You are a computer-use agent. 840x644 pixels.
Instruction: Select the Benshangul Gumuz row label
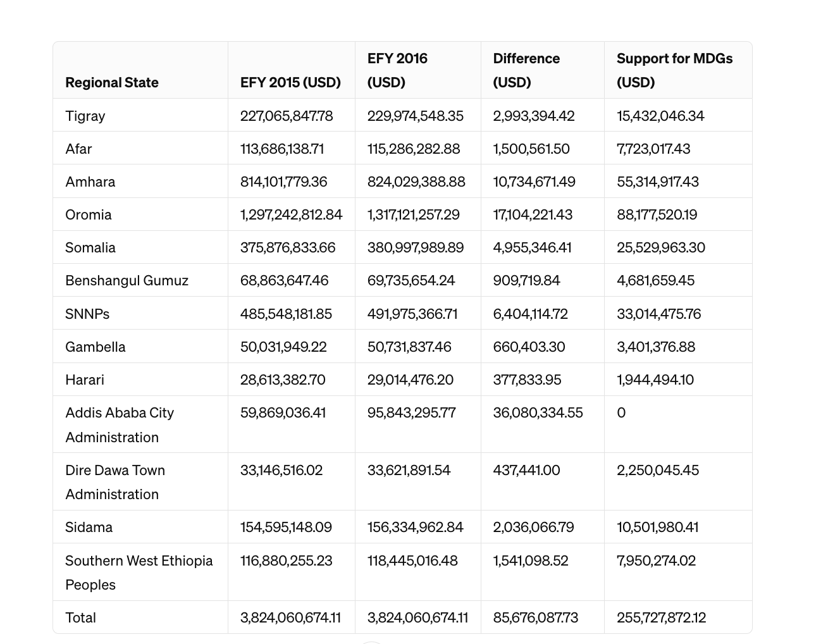point(127,280)
